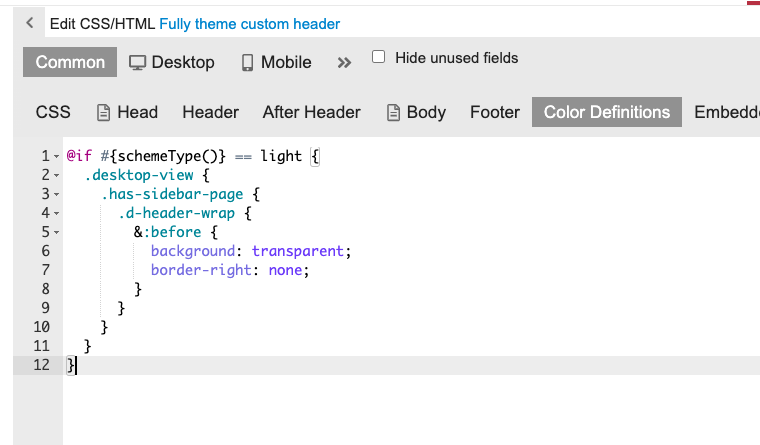
Task: Click the Common target button
Action: [x=70, y=62]
